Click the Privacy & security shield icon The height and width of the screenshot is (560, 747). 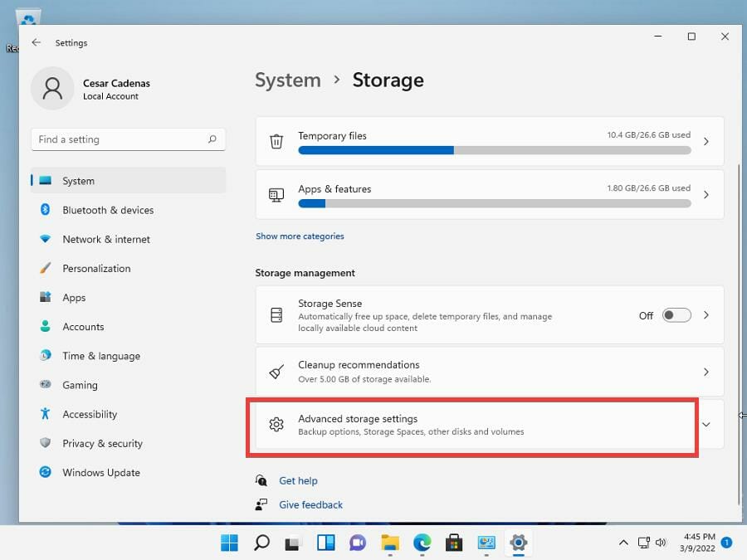46,443
